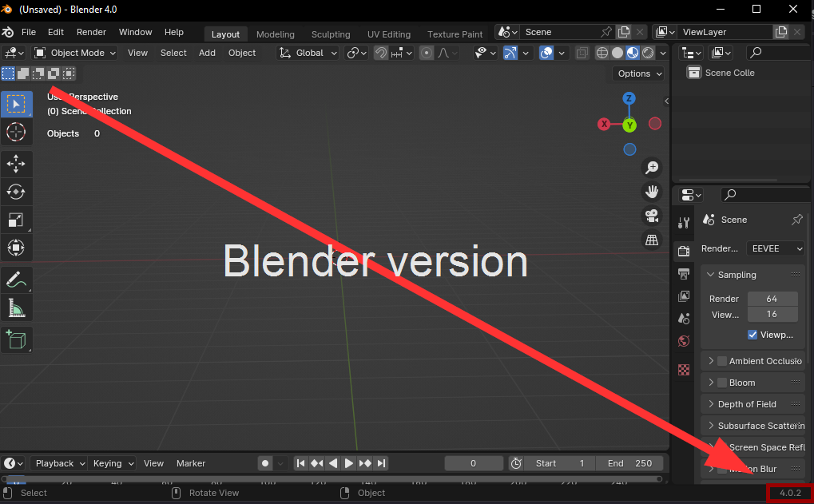
Task: Click the Render samples value field
Action: (x=772, y=299)
